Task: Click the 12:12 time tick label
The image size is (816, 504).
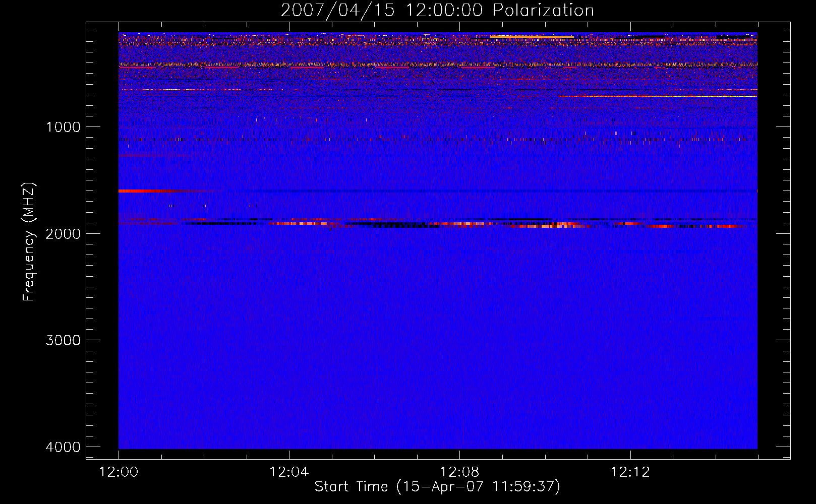Action: [x=630, y=472]
